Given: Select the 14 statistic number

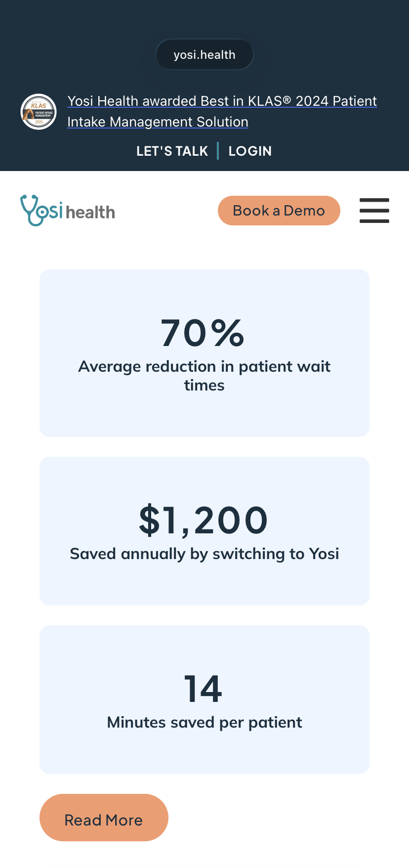Looking at the screenshot, I should 203,689.
